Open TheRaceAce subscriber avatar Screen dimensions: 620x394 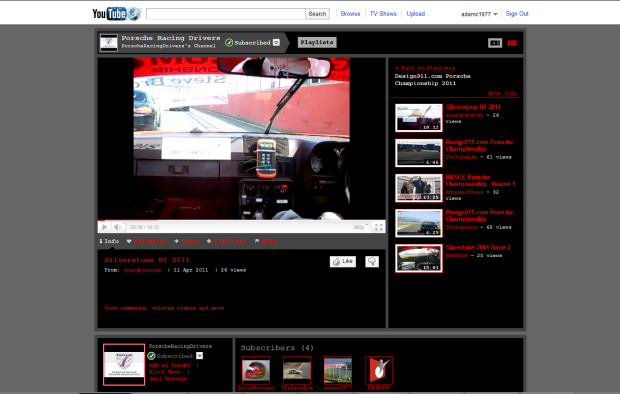pyautogui.click(x=297, y=370)
